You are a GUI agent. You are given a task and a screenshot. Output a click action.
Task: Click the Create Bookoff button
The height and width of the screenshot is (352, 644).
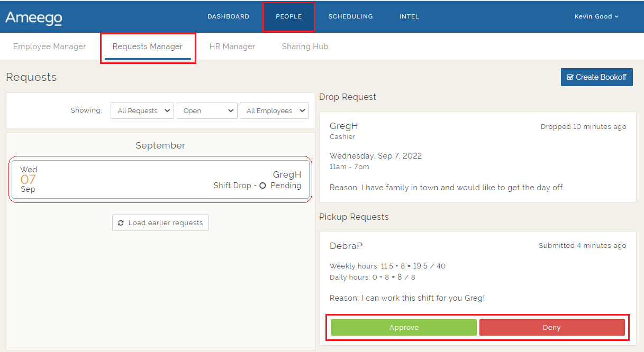[x=596, y=77]
